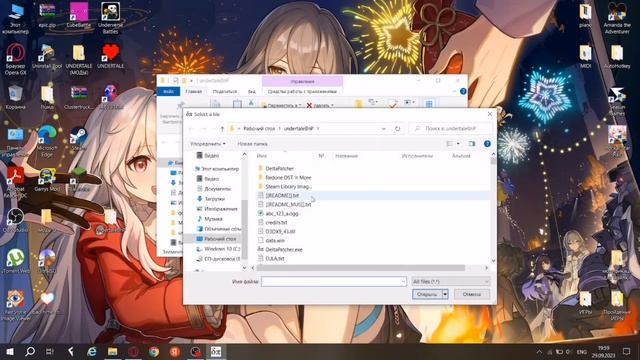Expand the arrow beside Открыть button
Image resolution: width=640 pixels, height=360 pixels.
445,294
